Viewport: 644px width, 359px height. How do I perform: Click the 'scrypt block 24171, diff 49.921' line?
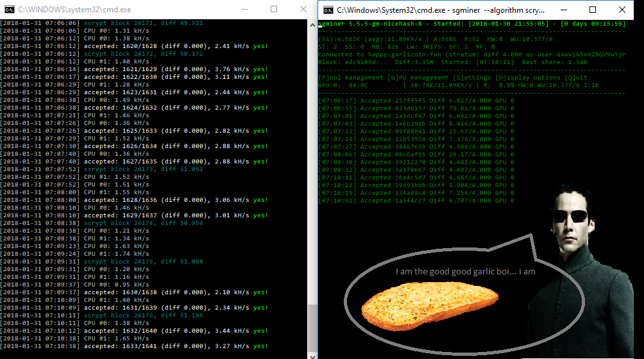[x=101, y=23]
